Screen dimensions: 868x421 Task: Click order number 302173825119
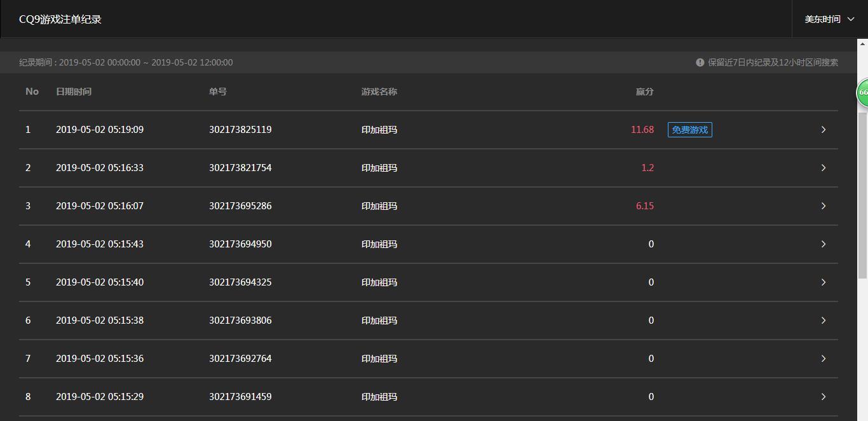click(240, 130)
